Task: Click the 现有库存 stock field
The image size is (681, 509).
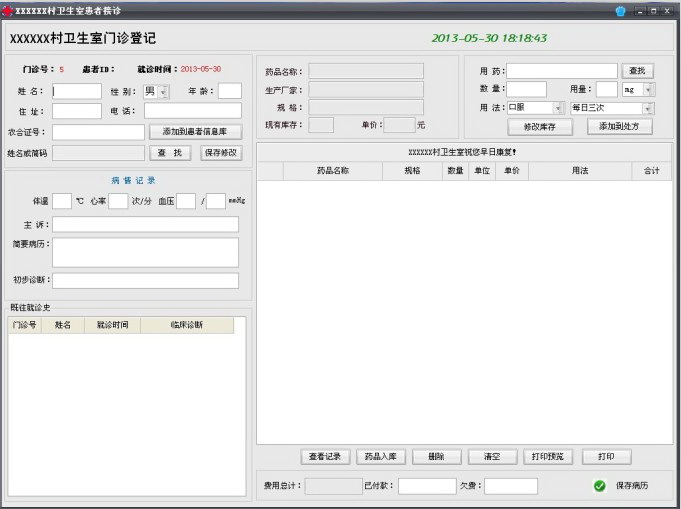Action: coord(321,125)
